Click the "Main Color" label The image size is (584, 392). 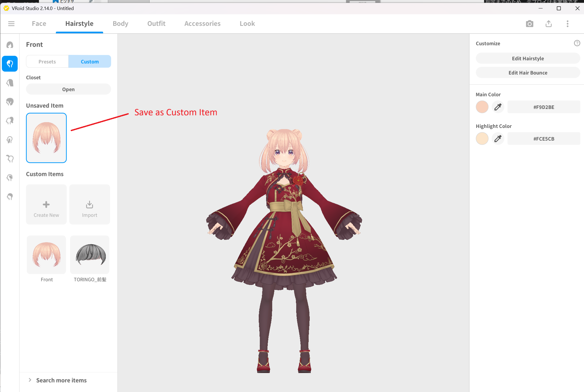[x=488, y=94]
